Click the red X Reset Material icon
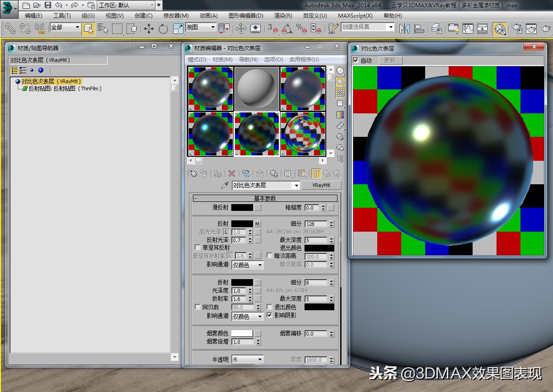The image size is (553, 392). click(231, 173)
